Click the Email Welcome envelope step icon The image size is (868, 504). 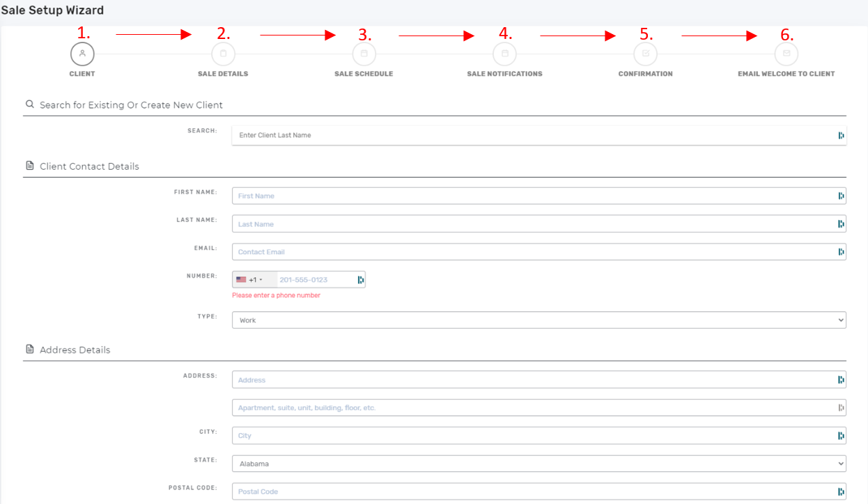(786, 53)
